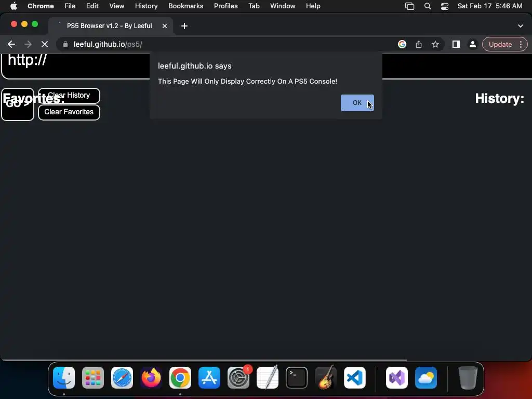View site info via the lock icon

coord(65,45)
